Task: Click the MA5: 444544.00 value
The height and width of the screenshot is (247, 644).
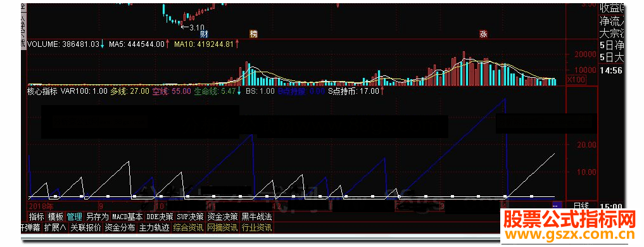Action: tap(137, 44)
